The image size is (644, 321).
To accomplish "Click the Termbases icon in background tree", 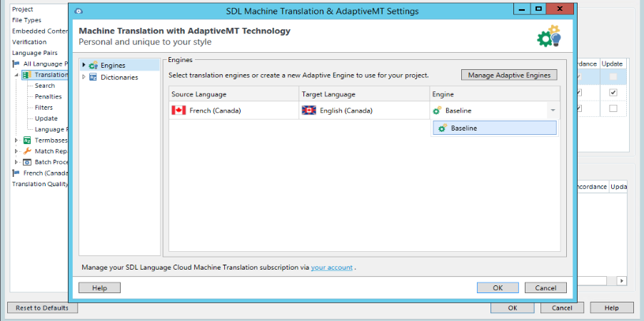I will click(x=27, y=141).
